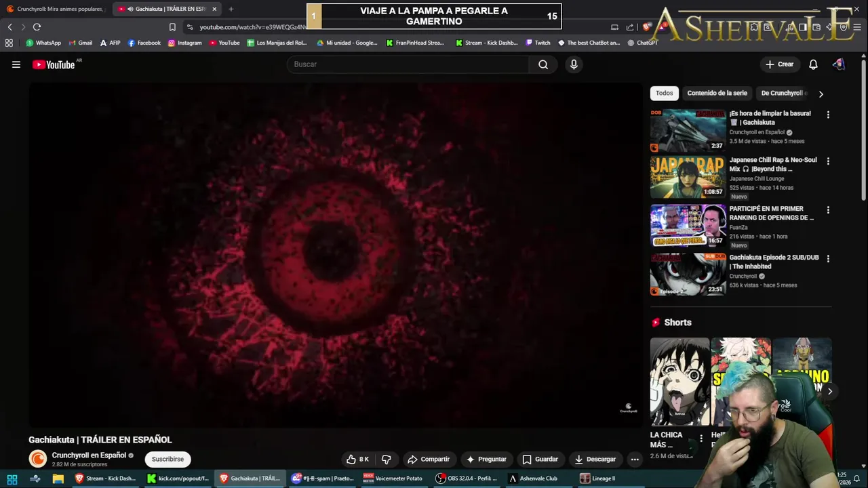Open the Mi unidad Google Drive bookmark
This screenshot has width=868, height=488.
(346, 43)
